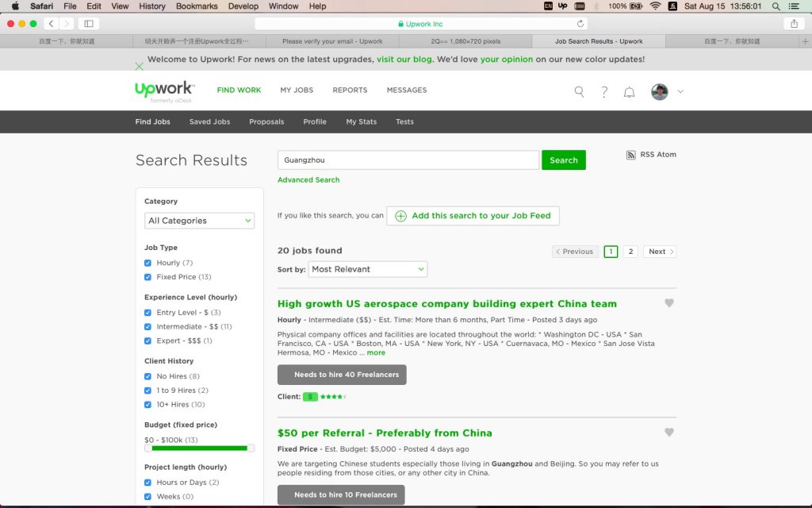Open the Upwork help question mark
Screen dimensions: 812x508
[x=603, y=92]
